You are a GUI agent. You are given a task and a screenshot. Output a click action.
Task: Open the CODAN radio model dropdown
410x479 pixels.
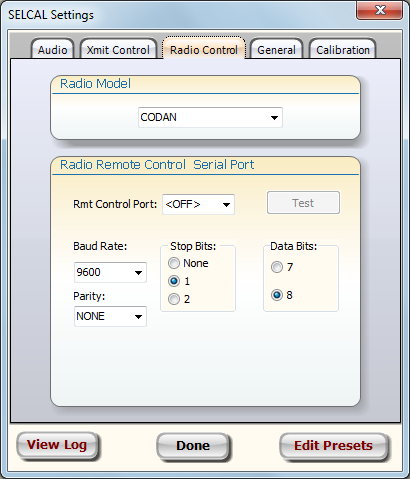point(210,117)
